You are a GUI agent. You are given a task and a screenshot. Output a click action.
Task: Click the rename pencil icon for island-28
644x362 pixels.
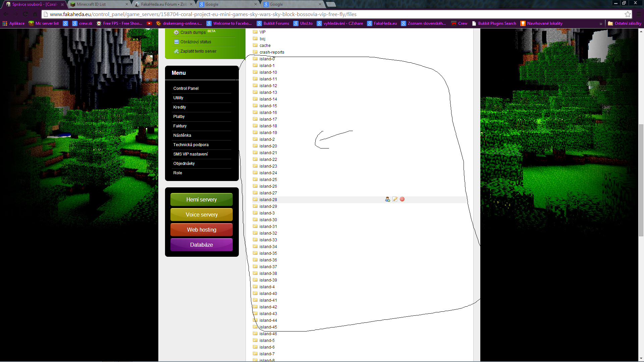(x=395, y=199)
